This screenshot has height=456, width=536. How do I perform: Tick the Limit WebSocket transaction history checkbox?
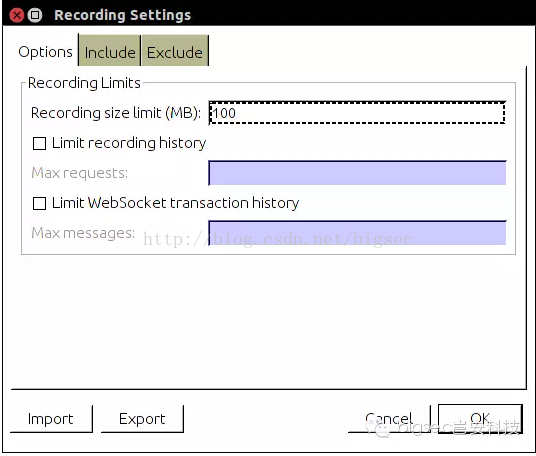[39, 203]
